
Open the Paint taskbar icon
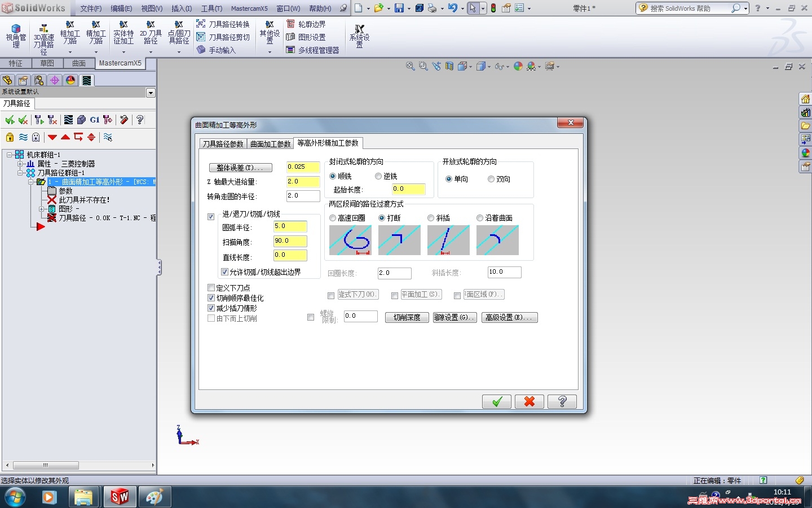[155, 497]
